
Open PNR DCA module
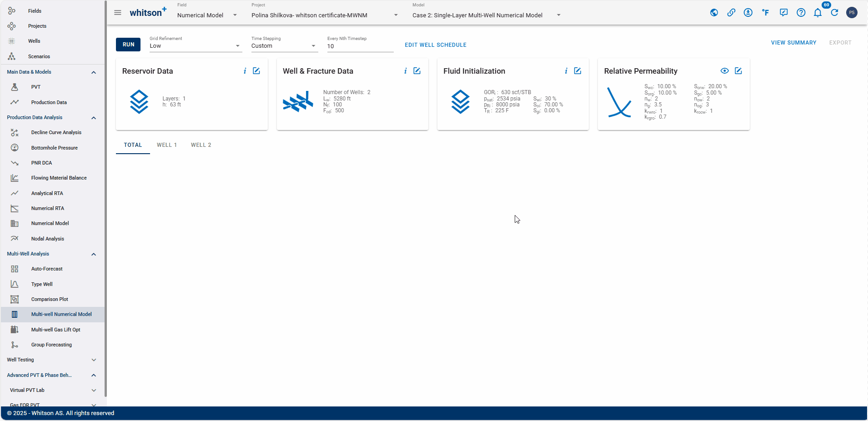point(52,163)
